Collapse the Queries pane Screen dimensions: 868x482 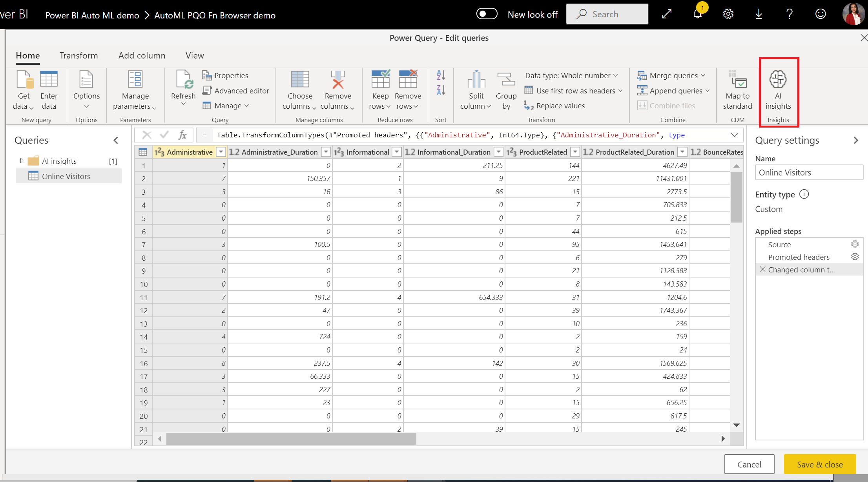pos(116,140)
